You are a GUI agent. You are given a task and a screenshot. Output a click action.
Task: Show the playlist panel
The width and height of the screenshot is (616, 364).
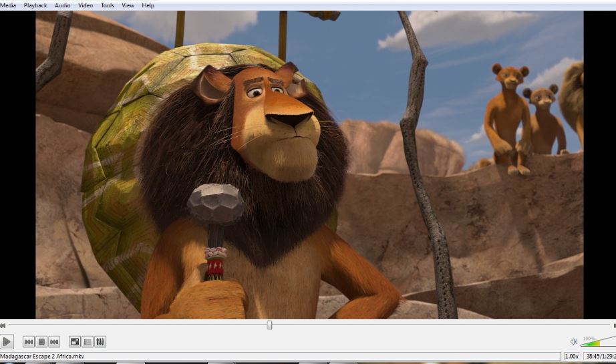[x=88, y=342]
